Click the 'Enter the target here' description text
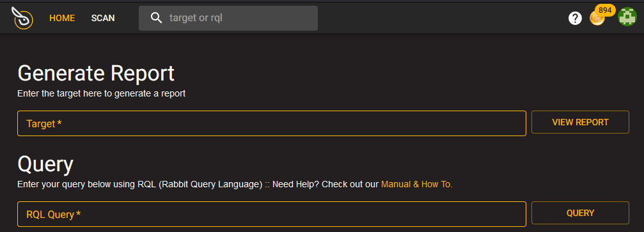Viewport: 644px width, 232px height. pyautogui.click(x=102, y=93)
